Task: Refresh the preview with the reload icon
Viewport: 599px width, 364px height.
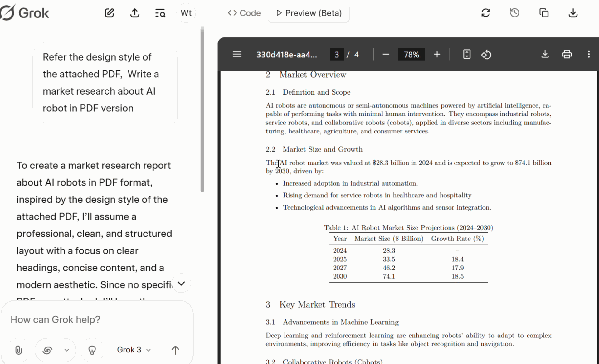Action: point(486,13)
